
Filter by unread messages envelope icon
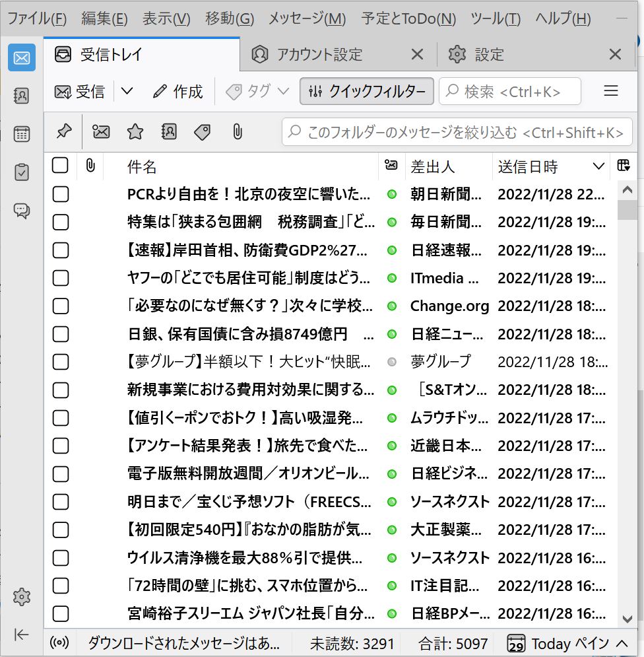coord(101,132)
